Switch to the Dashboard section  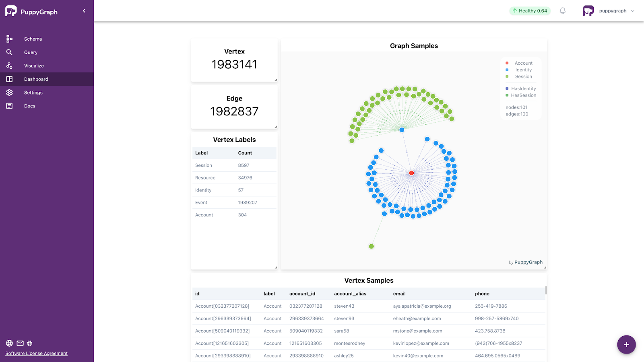click(36, 79)
